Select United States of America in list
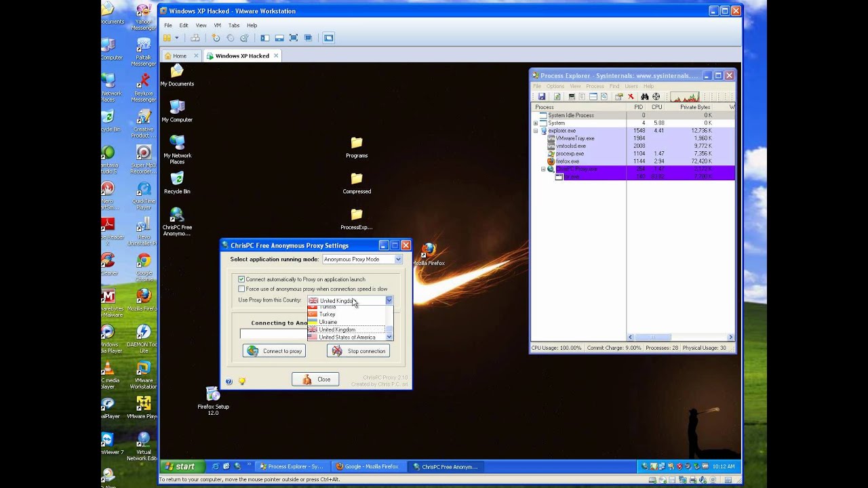868x488 pixels. (x=347, y=337)
